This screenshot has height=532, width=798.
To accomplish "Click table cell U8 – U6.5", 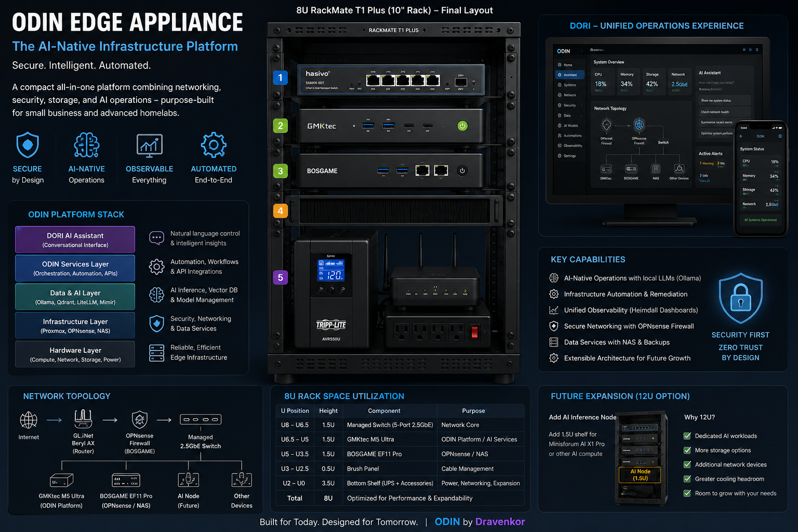I will [x=295, y=425].
